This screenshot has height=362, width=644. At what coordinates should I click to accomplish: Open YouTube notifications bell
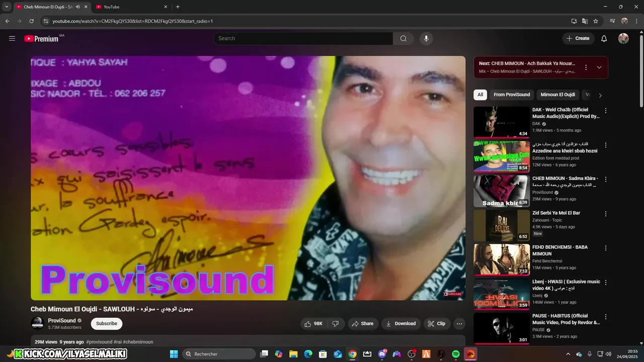pos(604,38)
